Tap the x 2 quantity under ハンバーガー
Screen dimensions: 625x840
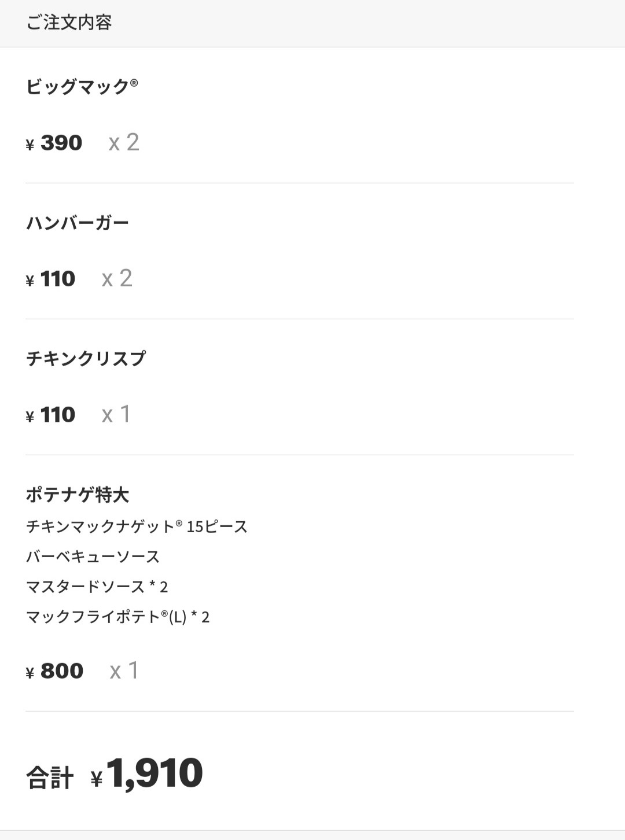click(117, 278)
